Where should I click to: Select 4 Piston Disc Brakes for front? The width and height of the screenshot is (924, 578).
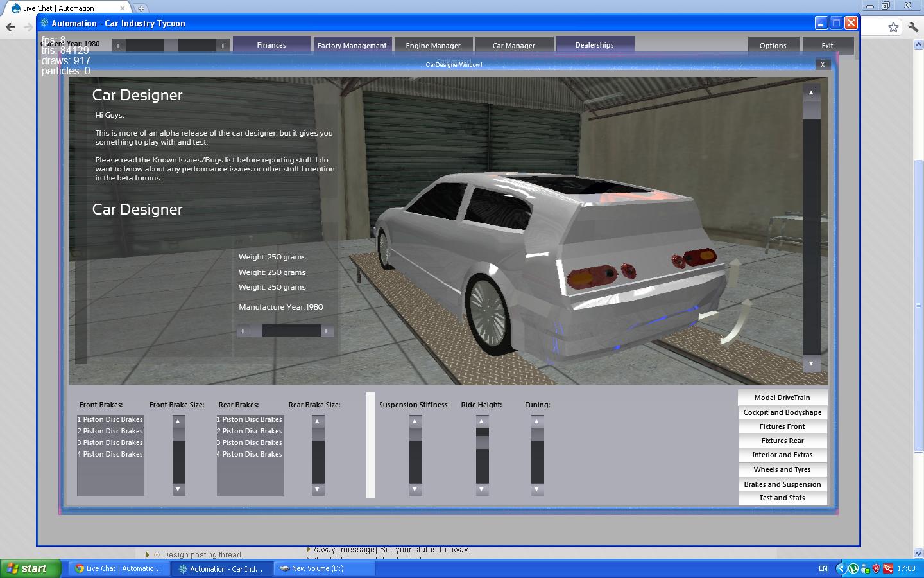(x=110, y=454)
